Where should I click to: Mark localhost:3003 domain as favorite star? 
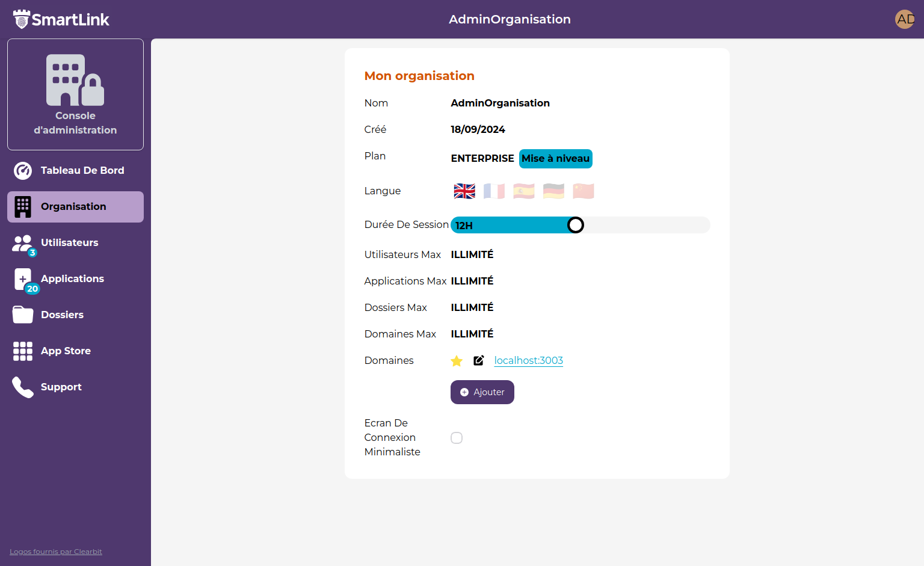pos(457,360)
